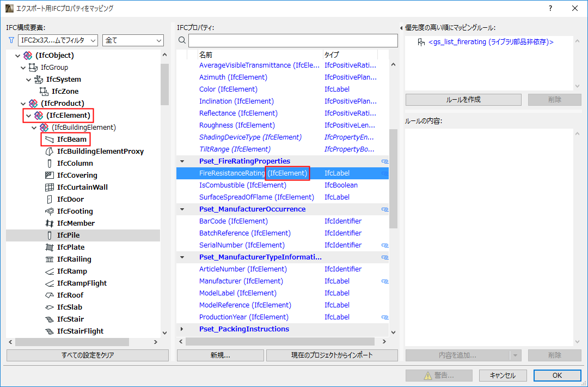
Task: Click the IfcRailing icon
Action: point(49,259)
